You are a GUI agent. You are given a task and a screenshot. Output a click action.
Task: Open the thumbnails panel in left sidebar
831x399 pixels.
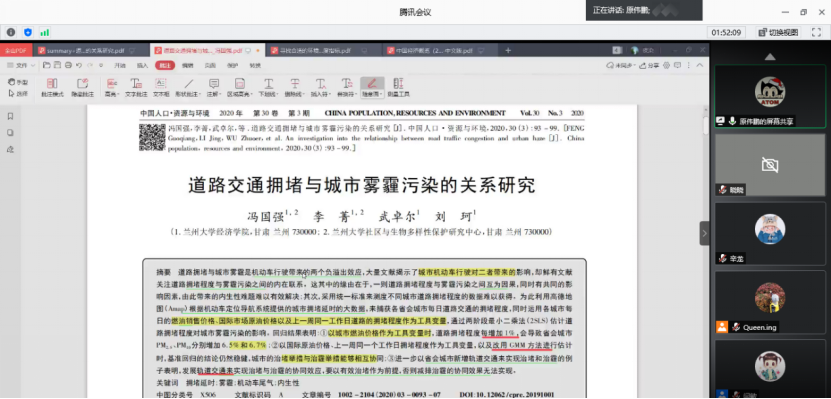pos(11,133)
